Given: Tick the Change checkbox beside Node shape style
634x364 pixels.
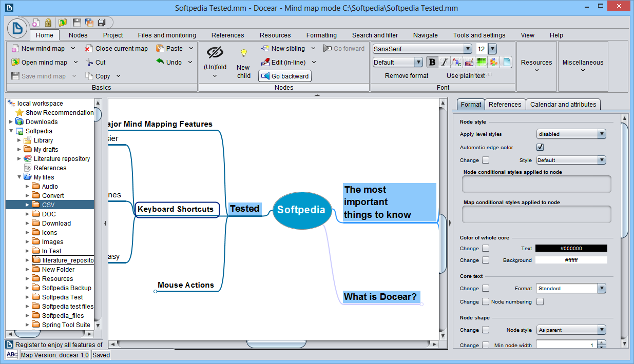Looking at the screenshot, I should pyautogui.click(x=486, y=330).
